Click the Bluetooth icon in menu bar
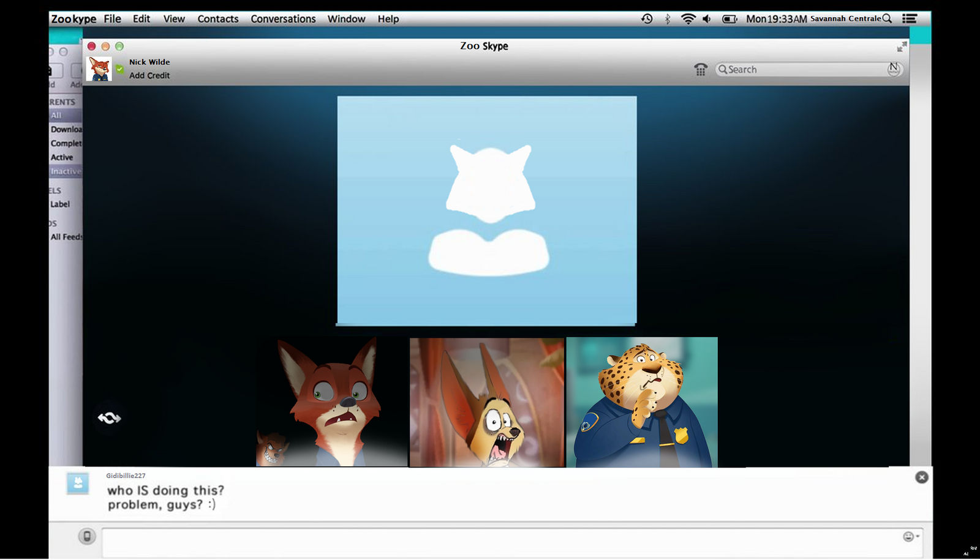Screen dimensions: 980x560 coord(668,19)
